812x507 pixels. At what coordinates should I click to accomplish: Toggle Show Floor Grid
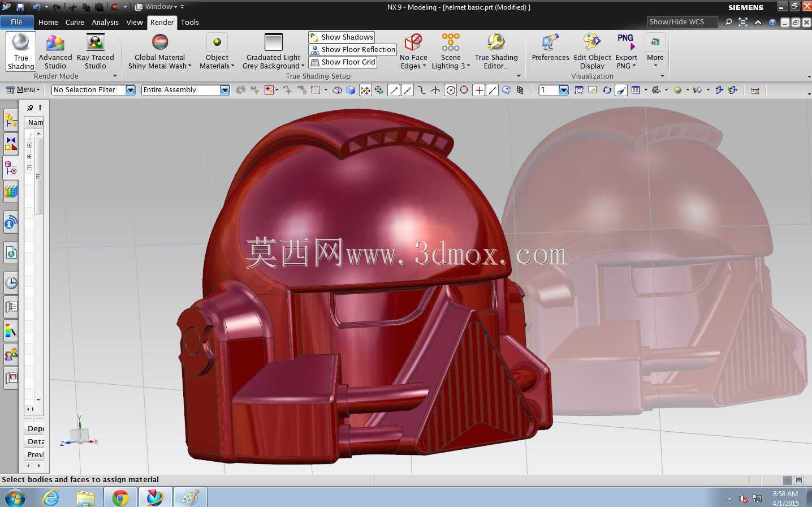tap(343, 62)
